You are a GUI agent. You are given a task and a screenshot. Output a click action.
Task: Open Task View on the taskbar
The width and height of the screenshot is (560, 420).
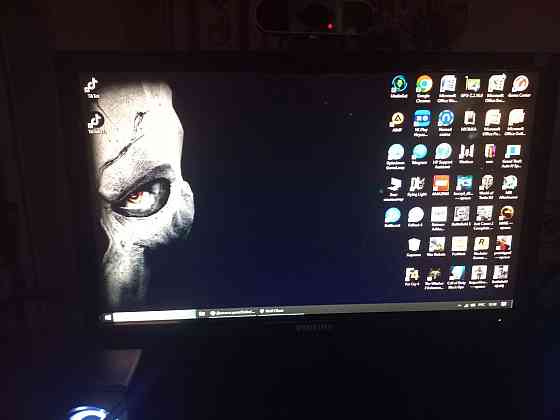point(202,314)
